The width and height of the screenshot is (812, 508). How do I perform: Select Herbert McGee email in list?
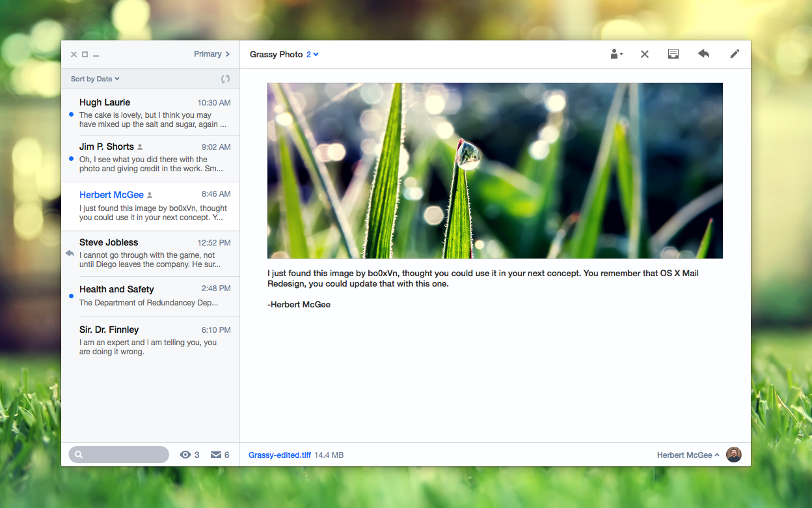coord(150,206)
